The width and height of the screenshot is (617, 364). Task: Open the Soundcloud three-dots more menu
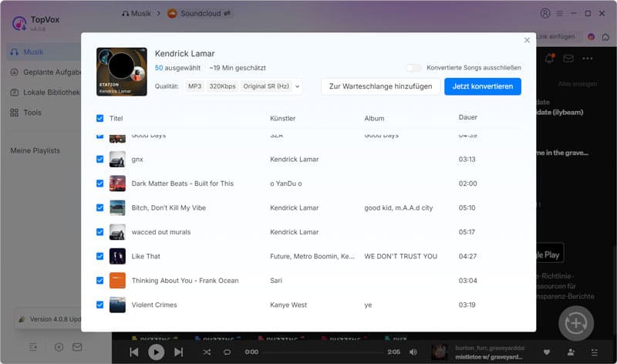pyautogui.click(x=588, y=59)
